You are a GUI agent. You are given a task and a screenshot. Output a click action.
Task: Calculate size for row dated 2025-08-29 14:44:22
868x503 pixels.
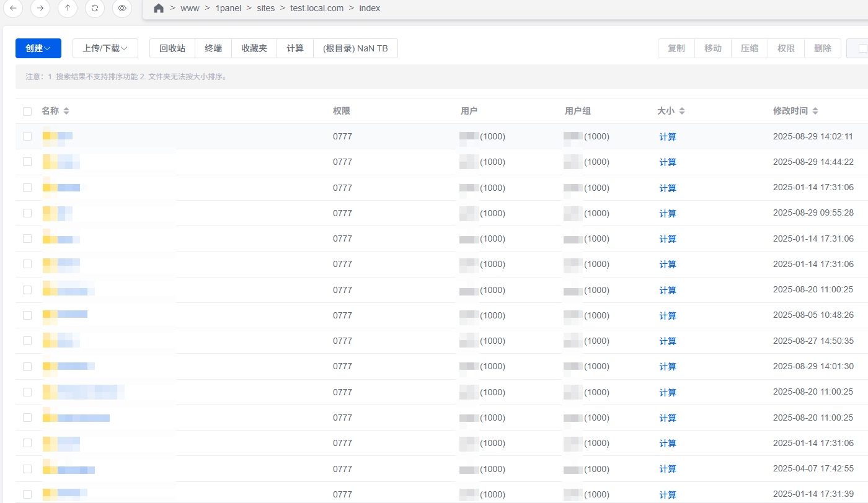(668, 162)
